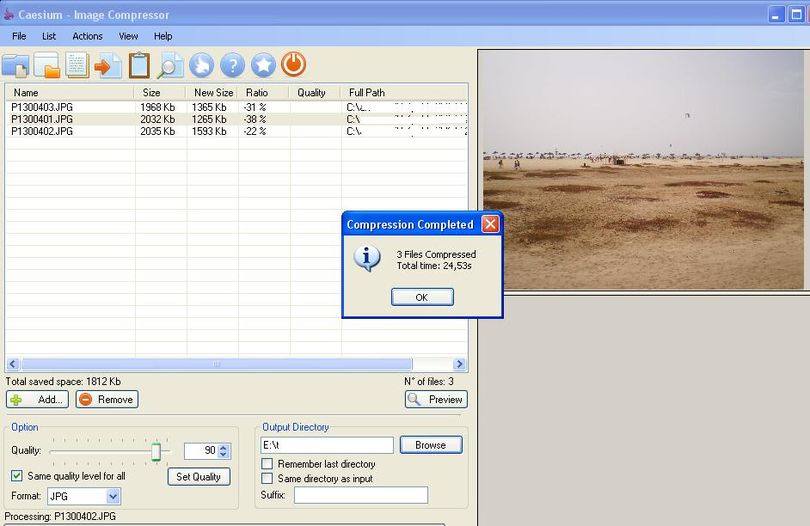Increase quality value with up stepper arrow
Viewport: 810px width, 526px height.
coord(223,447)
